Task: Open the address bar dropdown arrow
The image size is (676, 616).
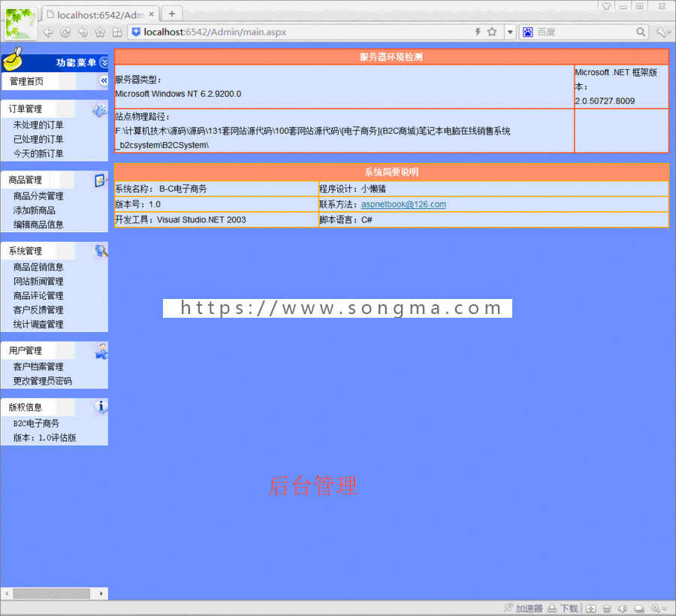Action: coord(510,32)
